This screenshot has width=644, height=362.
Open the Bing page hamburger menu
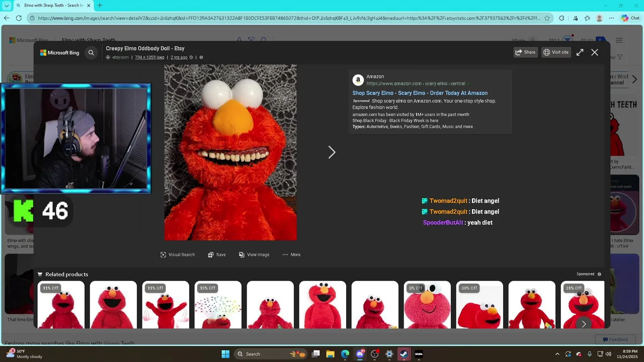(619, 40)
